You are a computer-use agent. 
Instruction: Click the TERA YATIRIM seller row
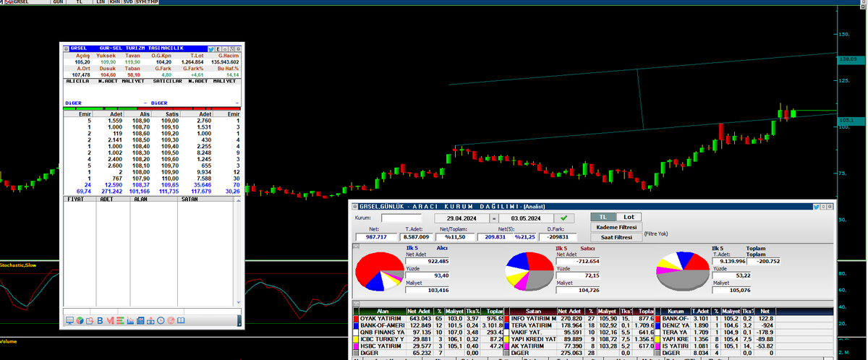pyautogui.click(x=579, y=325)
